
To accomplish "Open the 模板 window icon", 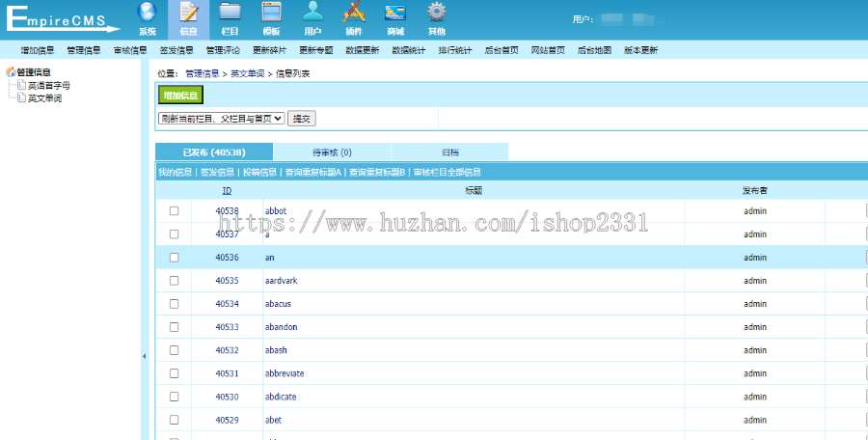I will pyautogui.click(x=271, y=13).
